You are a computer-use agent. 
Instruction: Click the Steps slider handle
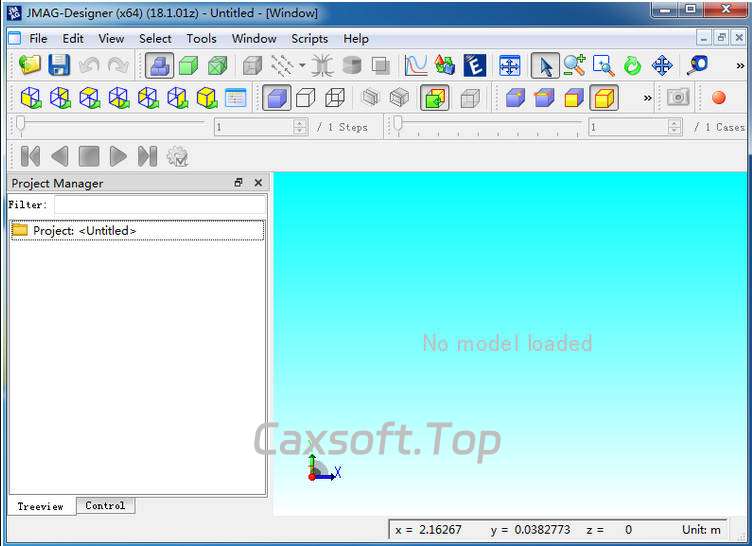[20, 124]
